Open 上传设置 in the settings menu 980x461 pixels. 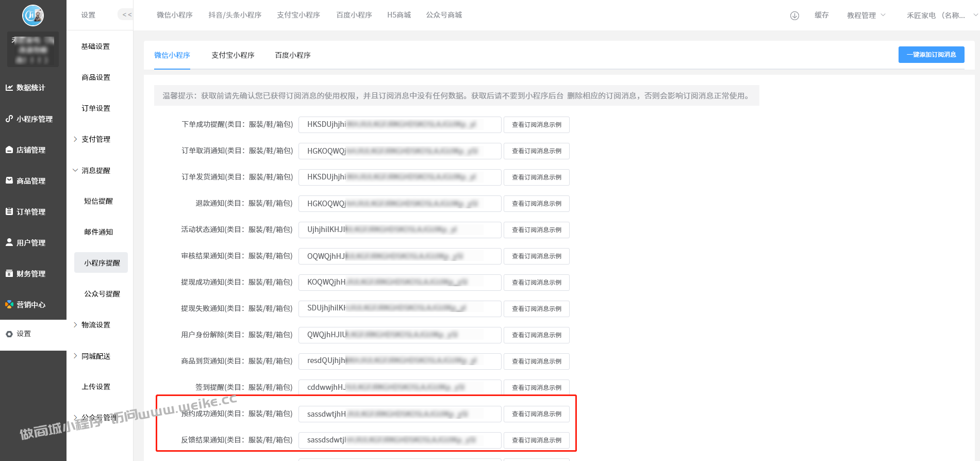[x=96, y=387]
